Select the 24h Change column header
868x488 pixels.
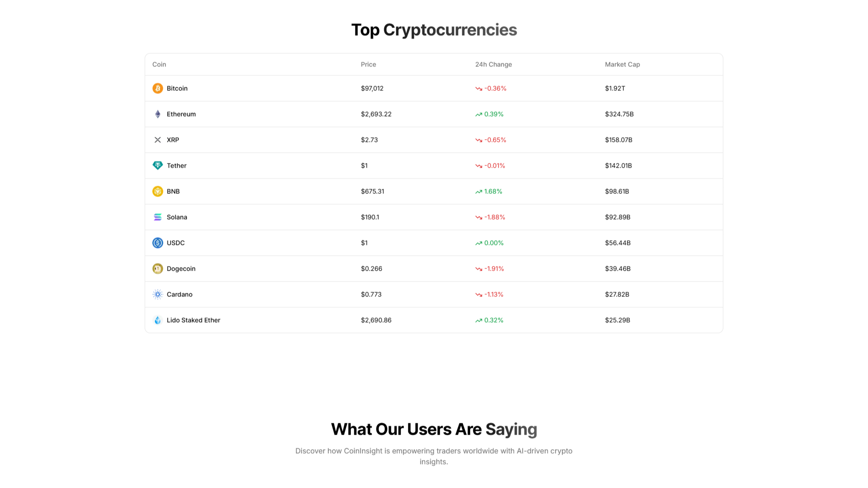click(x=493, y=64)
